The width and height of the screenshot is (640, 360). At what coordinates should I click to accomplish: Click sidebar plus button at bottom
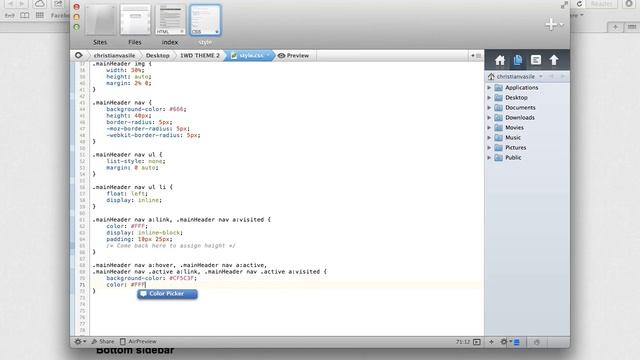(x=491, y=342)
